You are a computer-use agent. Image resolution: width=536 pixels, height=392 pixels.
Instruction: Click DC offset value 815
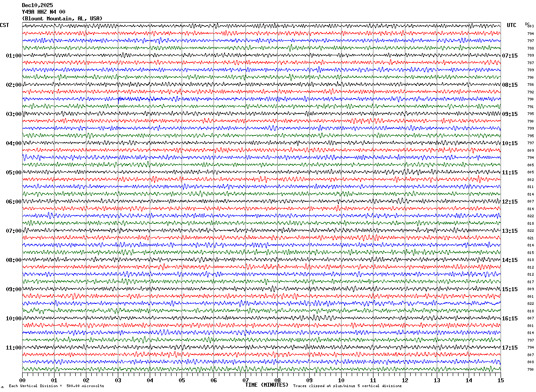click(530, 253)
